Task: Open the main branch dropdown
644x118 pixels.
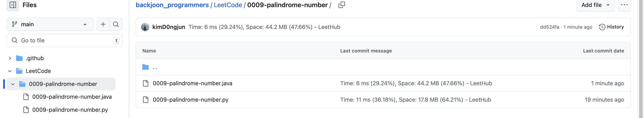Action: pos(50,24)
